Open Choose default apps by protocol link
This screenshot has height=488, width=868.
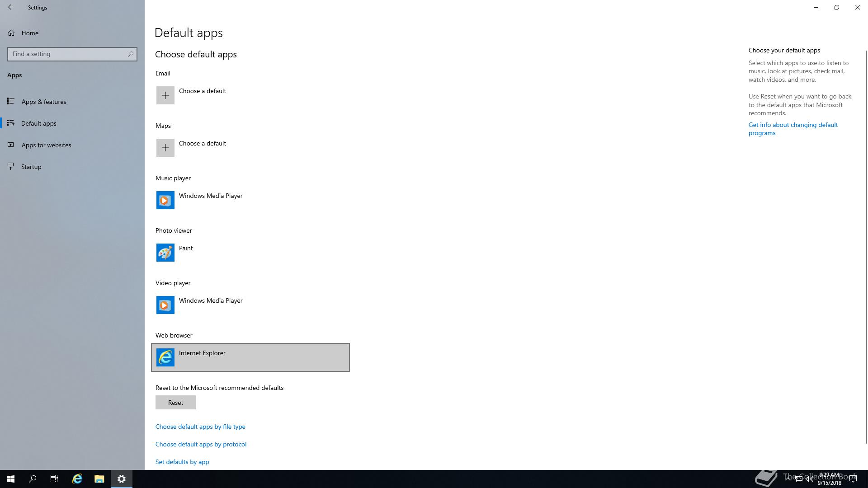click(201, 444)
